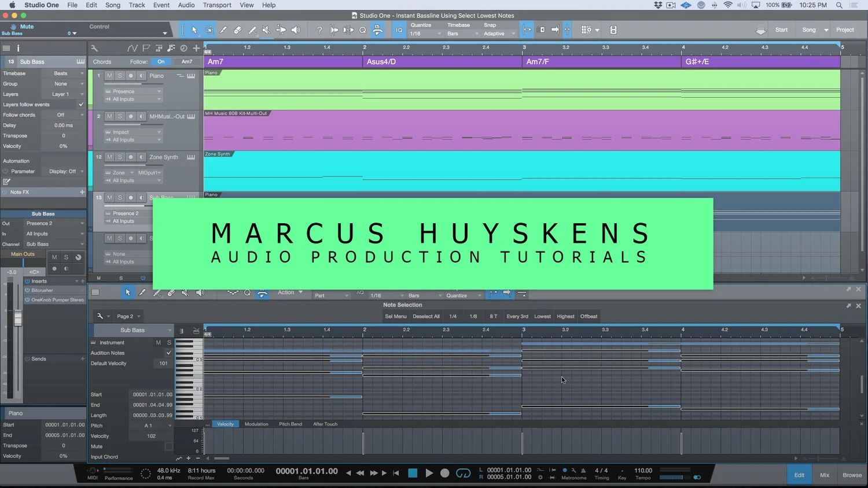The height and width of the screenshot is (488, 868).
Task: Open the Snap Adaptive dropdown
Action: tap(499, 34)
